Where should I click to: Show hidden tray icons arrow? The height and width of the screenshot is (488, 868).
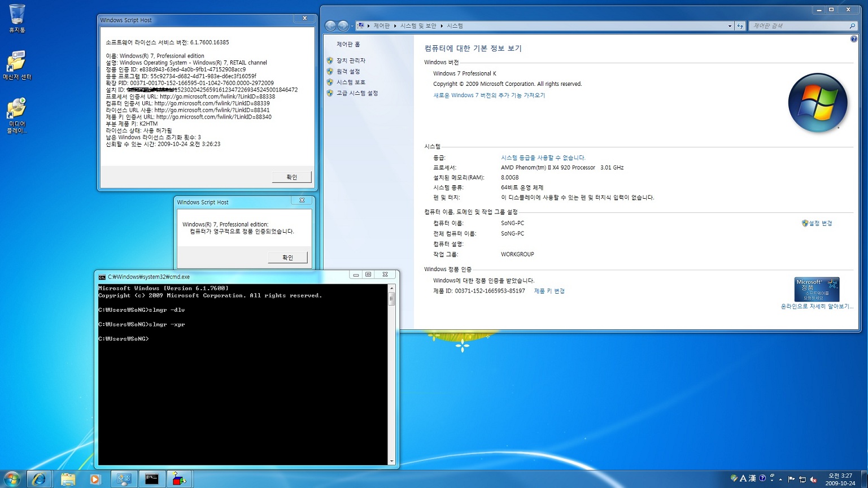tap(780, 479)
